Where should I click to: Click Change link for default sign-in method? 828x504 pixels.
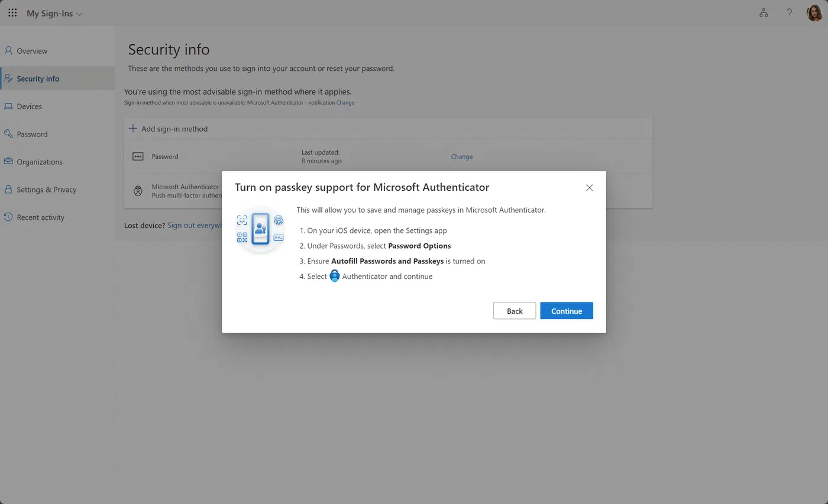click(345, 103)
